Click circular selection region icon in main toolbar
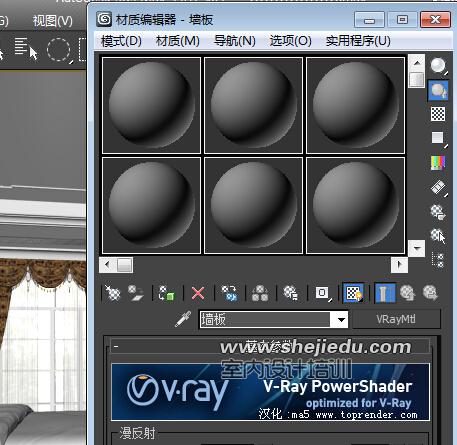The image size is (457, 445). (59, 50)
